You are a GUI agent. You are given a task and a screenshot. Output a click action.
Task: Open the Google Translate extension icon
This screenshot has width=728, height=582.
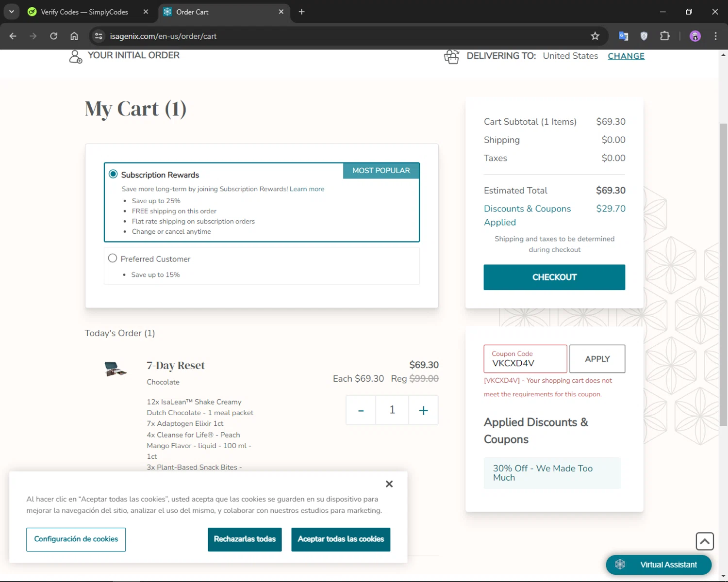(x=624, y=36)
